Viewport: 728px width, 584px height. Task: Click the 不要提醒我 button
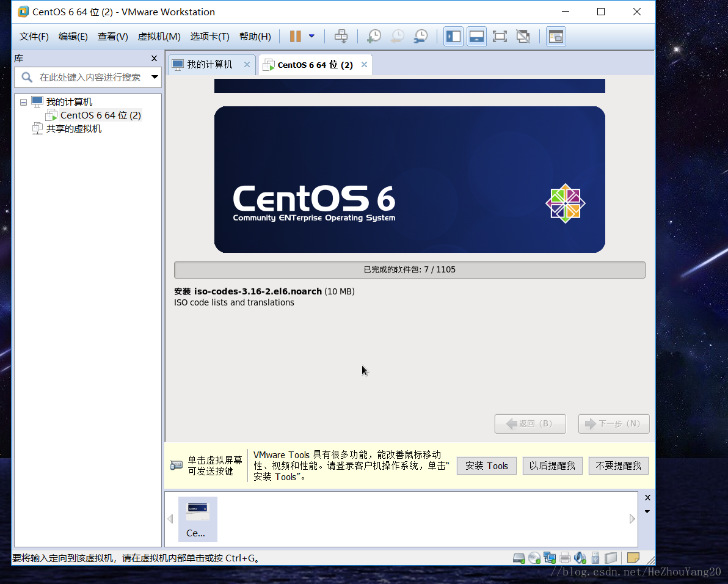[619, 465]
